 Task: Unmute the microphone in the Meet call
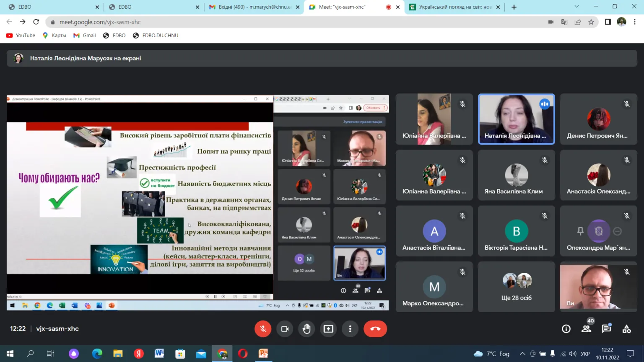click(x=263, y=329)
